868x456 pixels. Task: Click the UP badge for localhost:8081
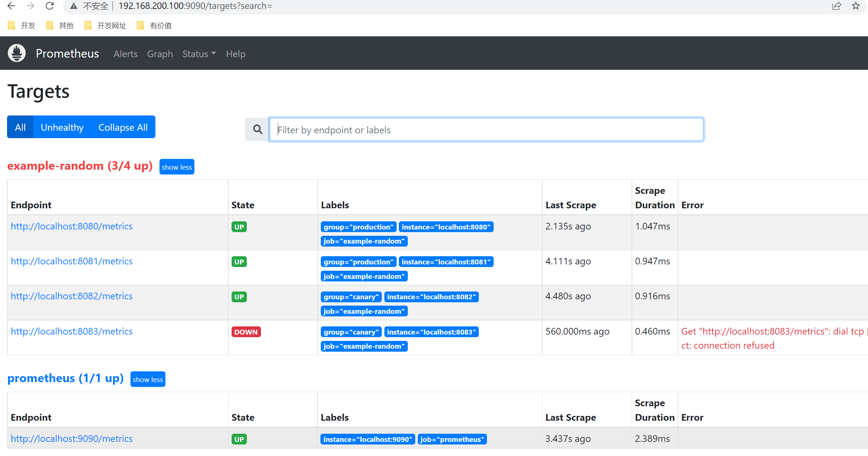pyautogui.click(x=239, y=262)
